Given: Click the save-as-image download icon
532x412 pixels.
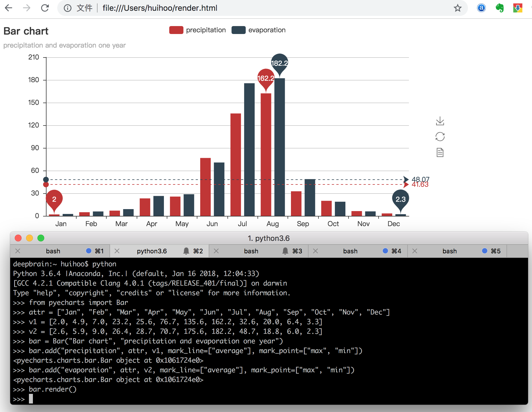Looking at the screenshot, I should (440, 121).
